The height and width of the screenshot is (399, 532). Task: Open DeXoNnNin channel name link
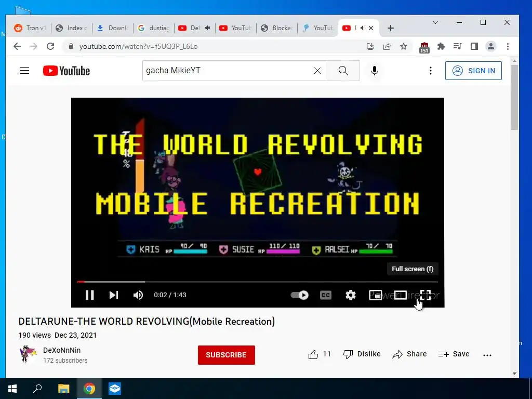62,350
